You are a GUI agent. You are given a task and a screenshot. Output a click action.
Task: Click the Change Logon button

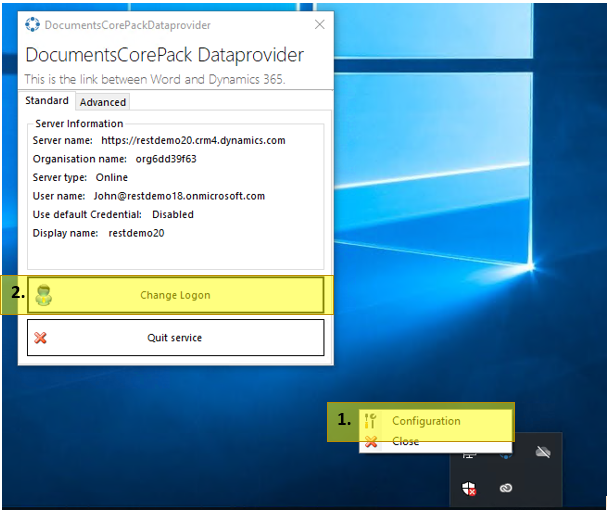(x=175, y=295)
